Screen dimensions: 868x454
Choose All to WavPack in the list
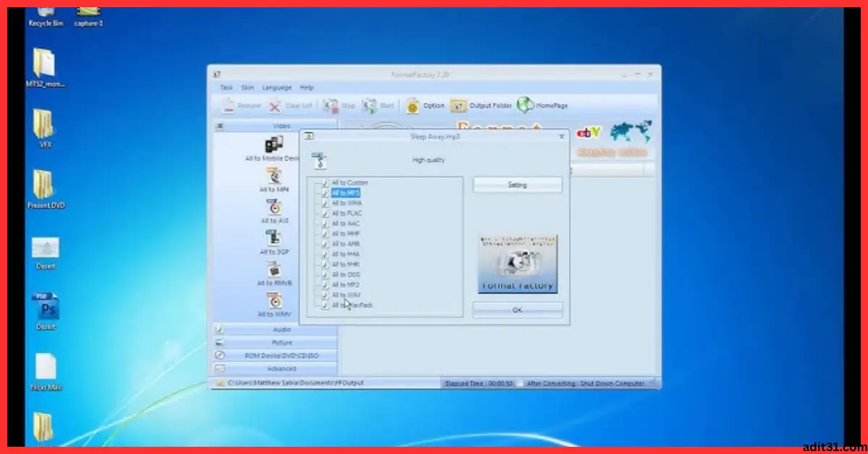[x=353, y=305]
